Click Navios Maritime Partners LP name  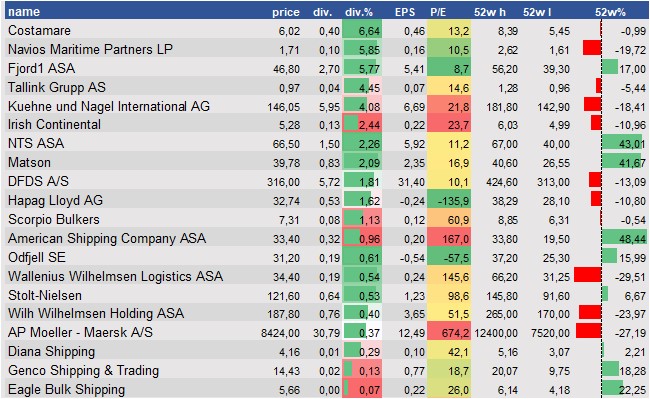[90, 49]
